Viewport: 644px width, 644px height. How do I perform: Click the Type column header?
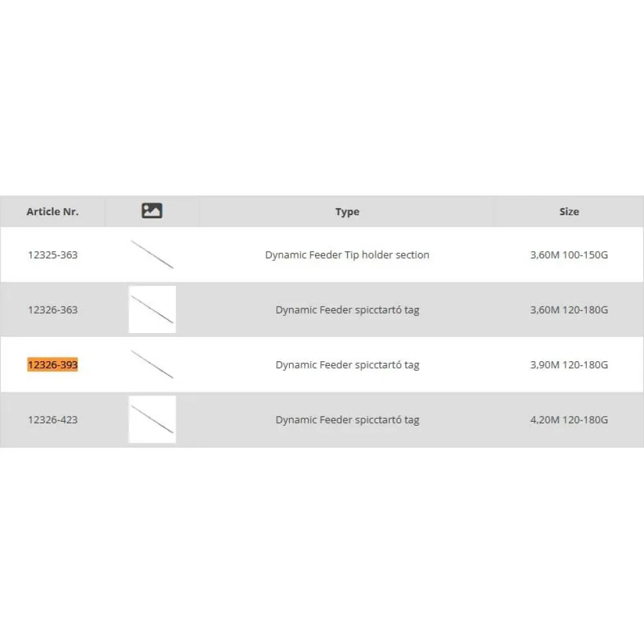347,212
